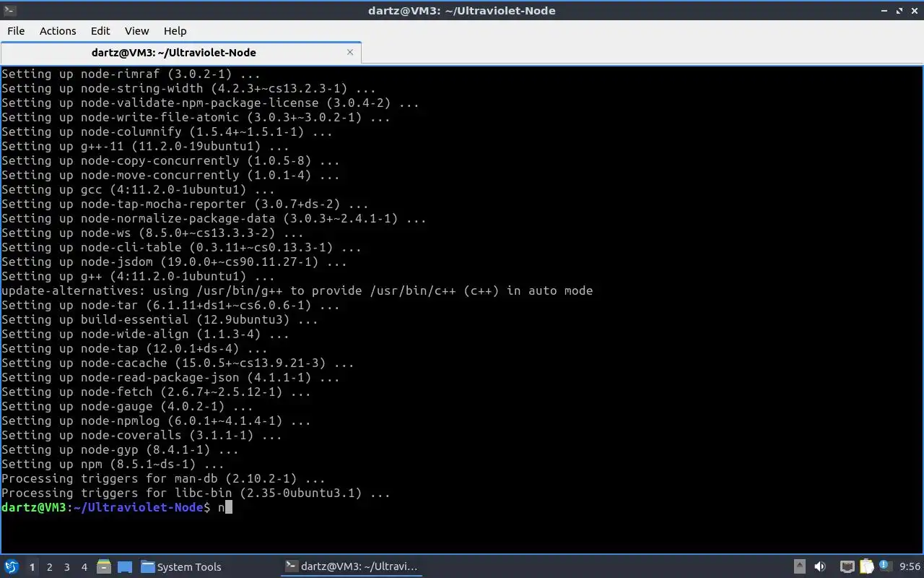Open the volume control tray icon

[x=820, y=566]
